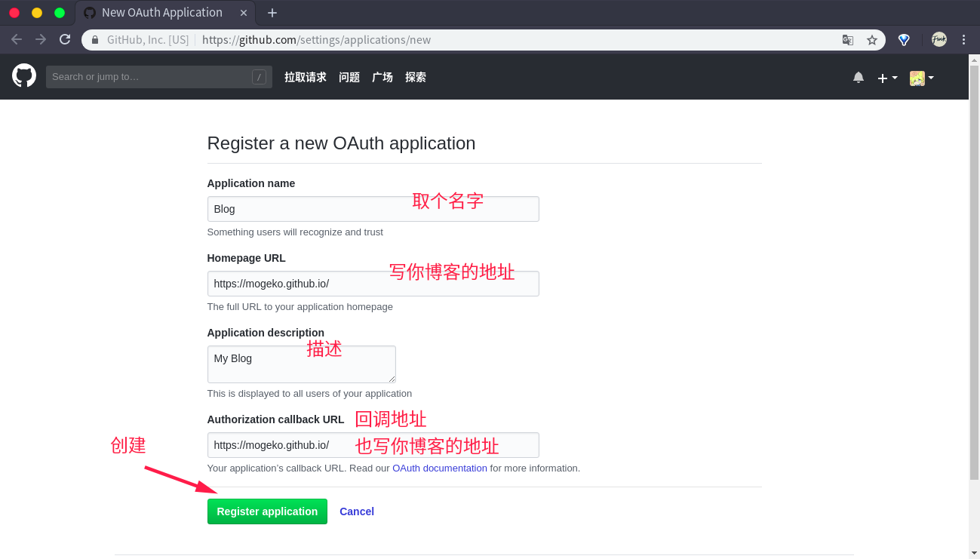Open the user avatar dropdown menu
Viewport: 980px width, 559px height.
[922, 78]
